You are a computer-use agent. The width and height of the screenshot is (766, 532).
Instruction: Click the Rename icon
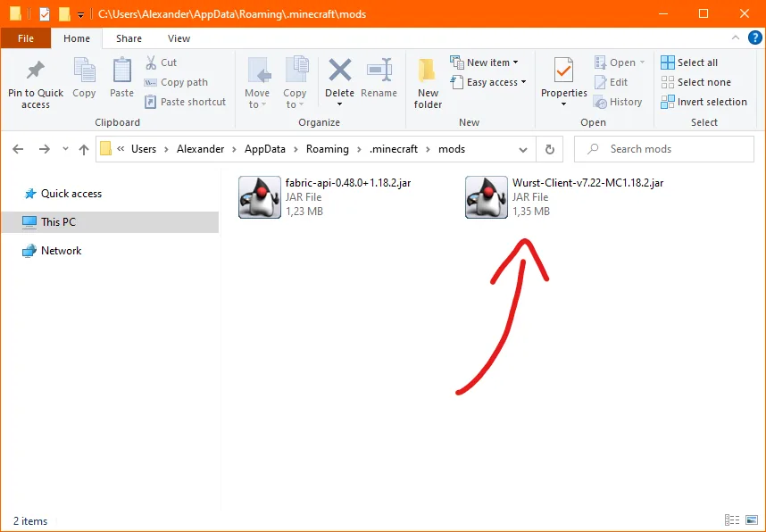(379, 70)
